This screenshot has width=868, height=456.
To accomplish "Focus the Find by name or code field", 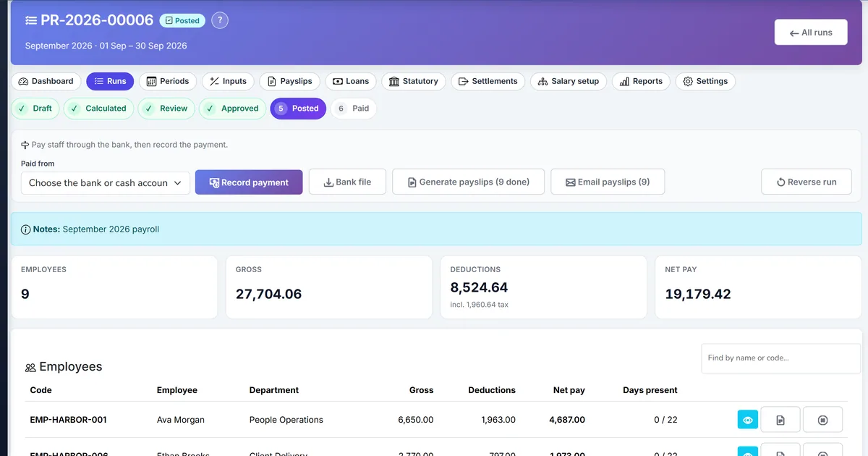I will (781, 358).
